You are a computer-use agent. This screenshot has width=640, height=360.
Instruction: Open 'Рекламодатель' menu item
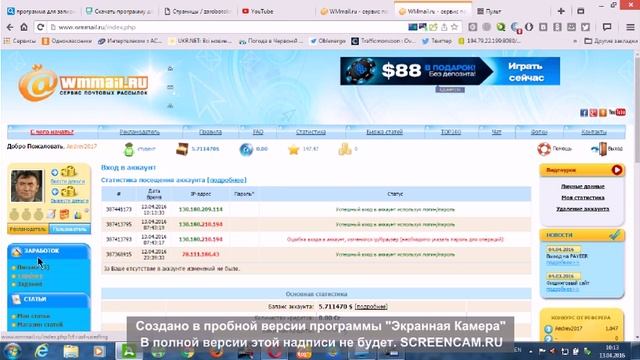pyautogui.click(x=140, y=132)
